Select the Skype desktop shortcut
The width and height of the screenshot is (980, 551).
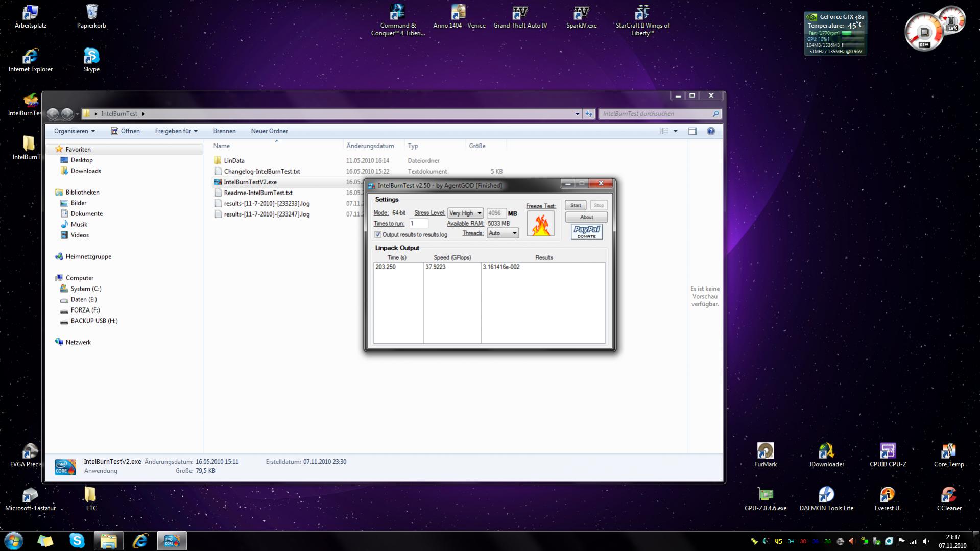[x=91, y=60]
